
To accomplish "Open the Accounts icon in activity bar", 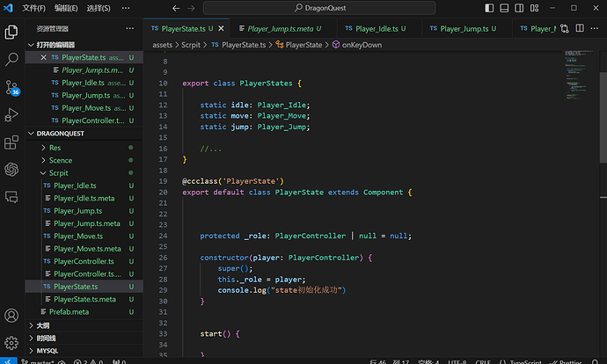I will pos(12,316).
